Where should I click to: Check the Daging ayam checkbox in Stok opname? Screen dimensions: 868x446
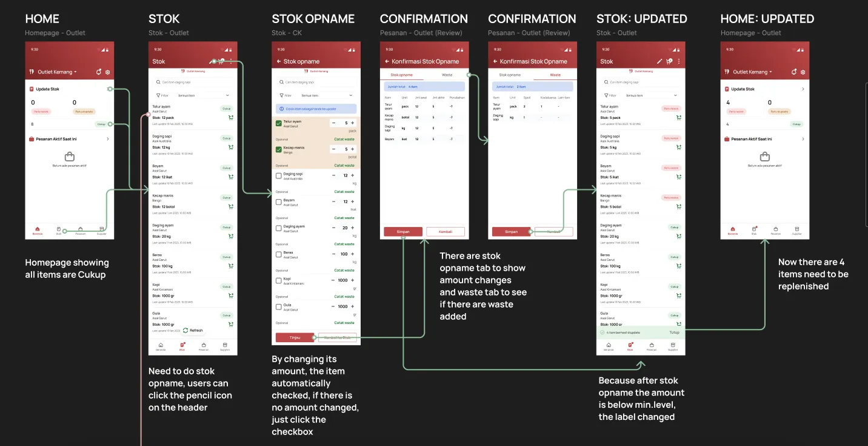point(279,228)
